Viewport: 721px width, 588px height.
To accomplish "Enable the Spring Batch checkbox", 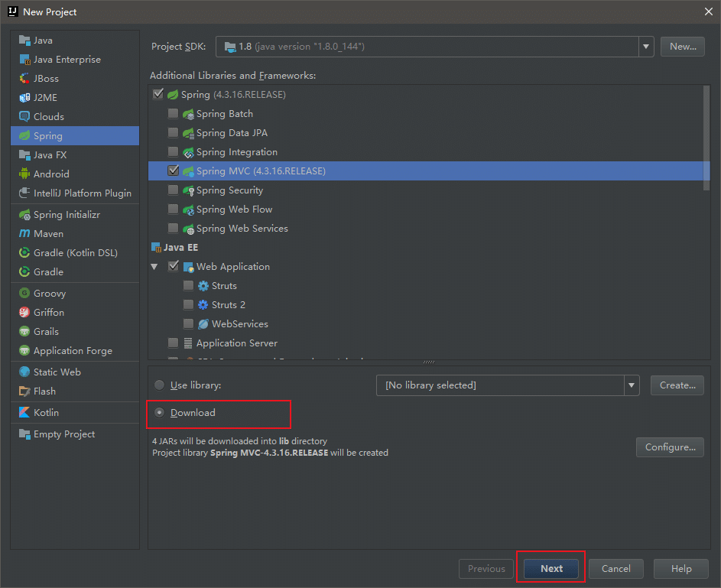I will point(174,114).
